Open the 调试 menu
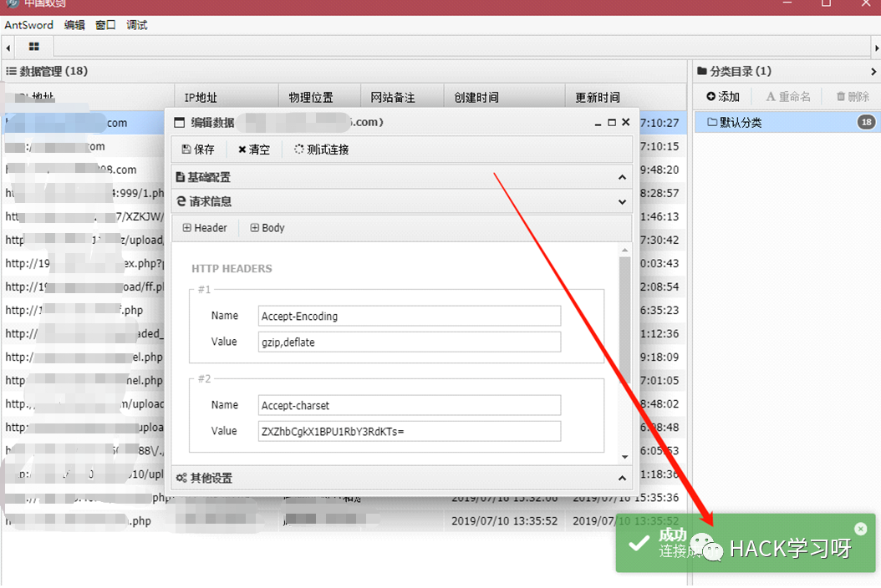The image size is (881, 588). click(136, 25)
